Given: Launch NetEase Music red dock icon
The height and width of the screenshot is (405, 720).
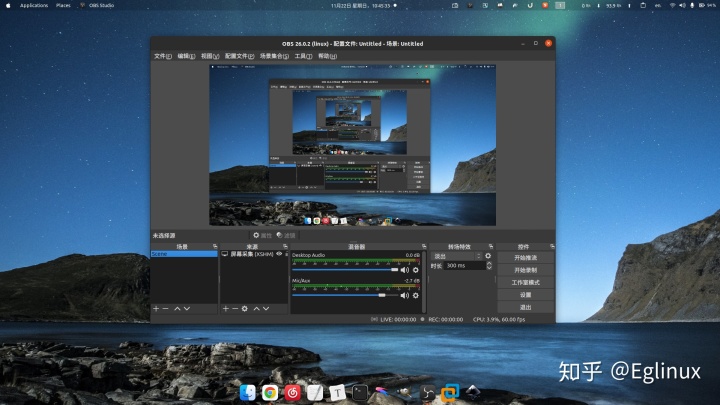Looking at the screenshot, I should (292, 393).
